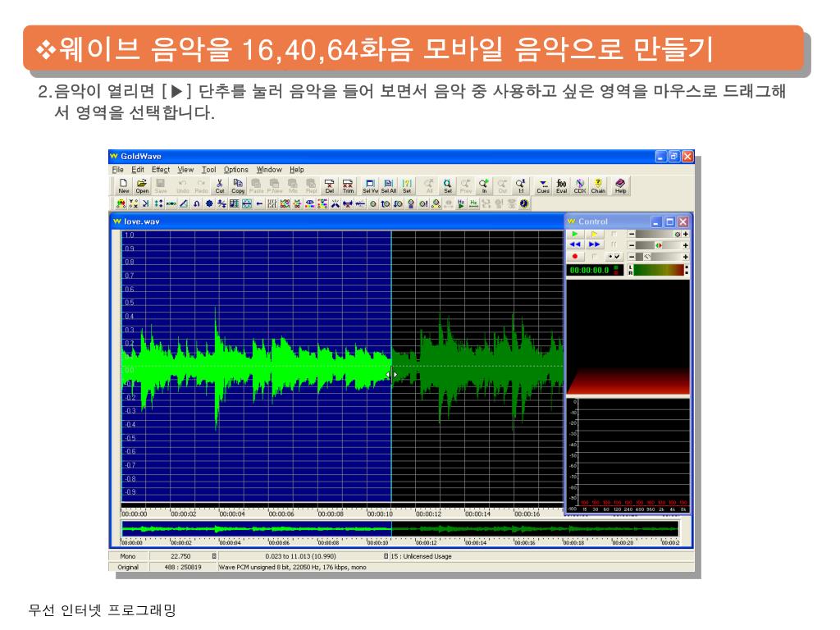
Task: Click the L/R level meter in Control
Action: [659, 270]
